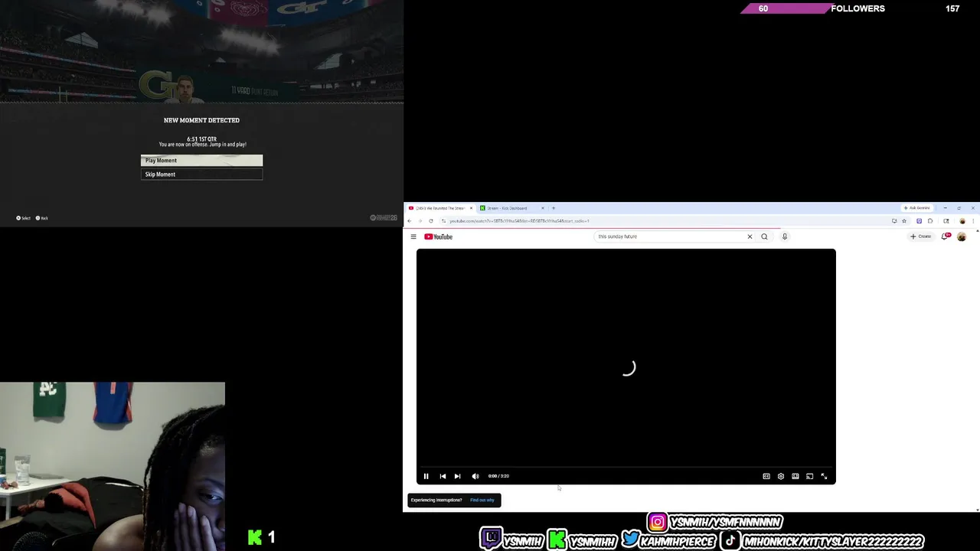Open the YouTube account avatar menu
The image size is (980, 551).
pyautogui.click(x=962, y=236)
